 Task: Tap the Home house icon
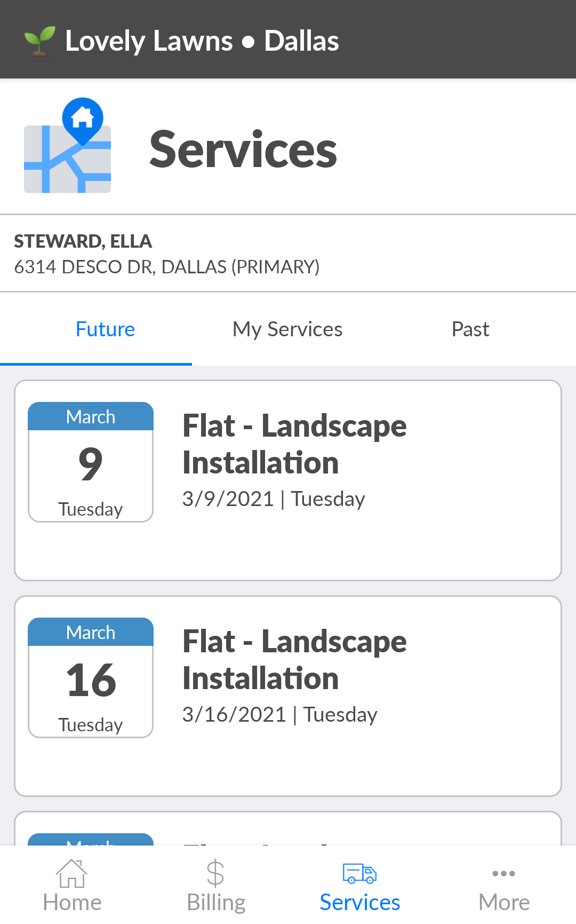click(72, 873)
